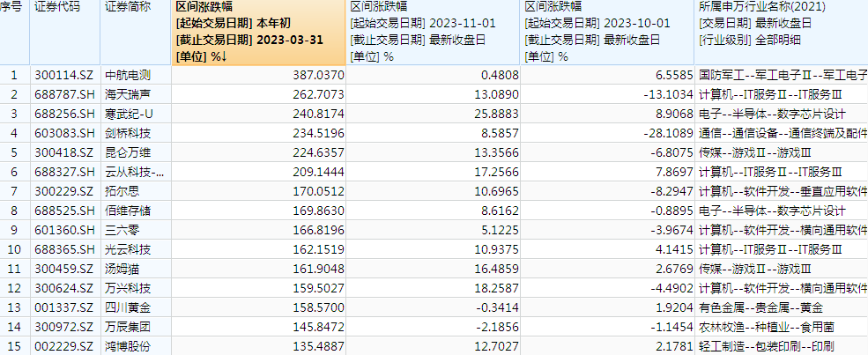
Task: Click the value 224.6357
Action: (318, 153)
